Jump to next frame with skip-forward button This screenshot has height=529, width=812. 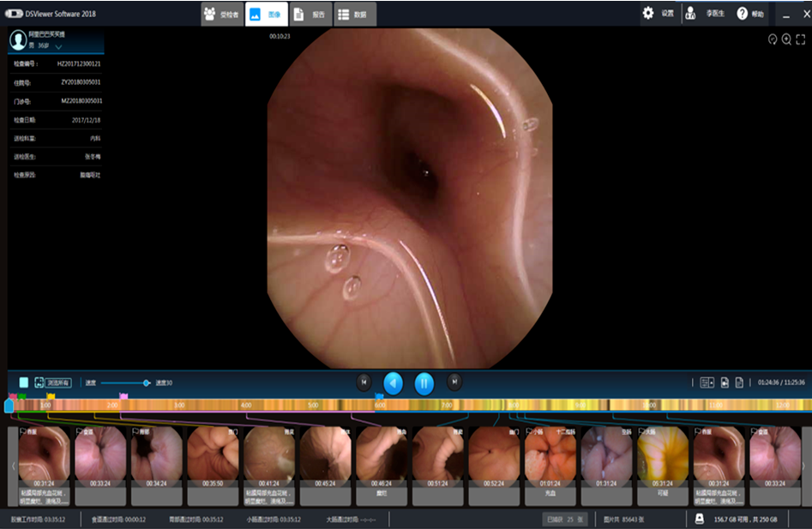[x=454, y=382]
